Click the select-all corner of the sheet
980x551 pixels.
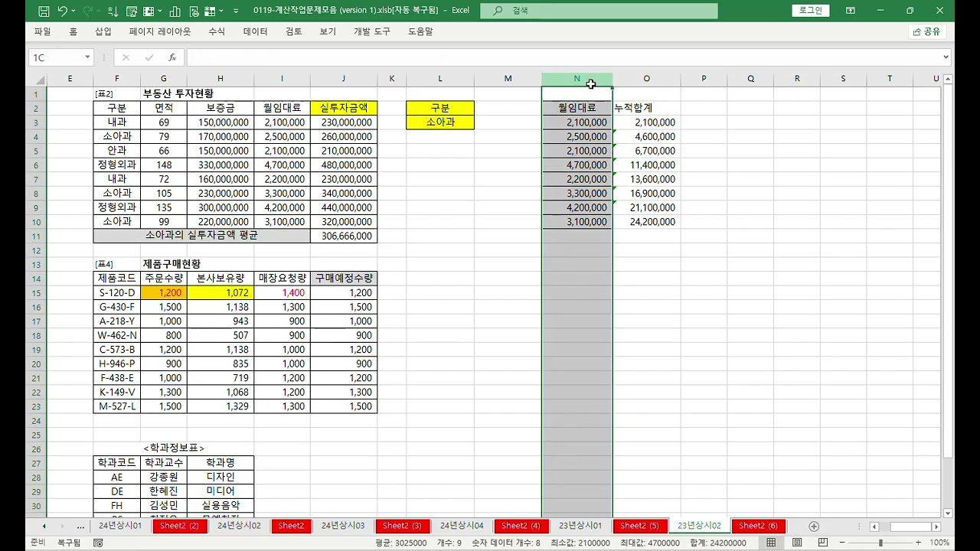coord(36,79)
